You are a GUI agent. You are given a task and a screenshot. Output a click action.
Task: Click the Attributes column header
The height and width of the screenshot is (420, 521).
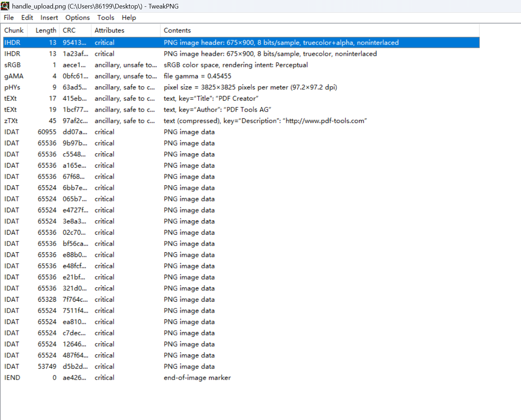tap(110, 30)
